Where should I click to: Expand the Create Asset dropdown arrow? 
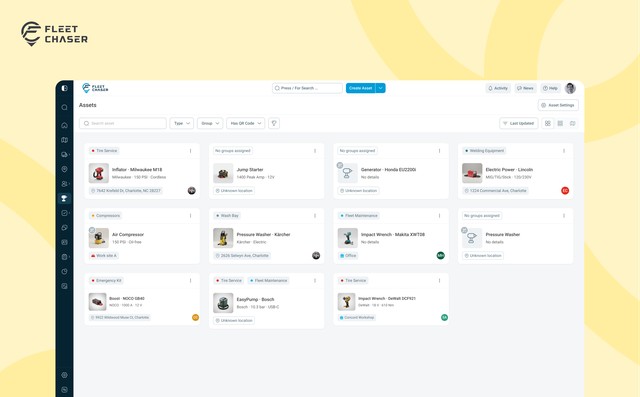[380, 88]
